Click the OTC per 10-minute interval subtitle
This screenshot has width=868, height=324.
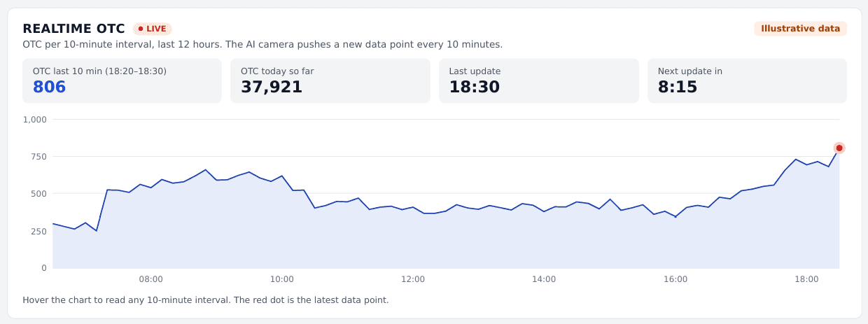pos(262,44)
